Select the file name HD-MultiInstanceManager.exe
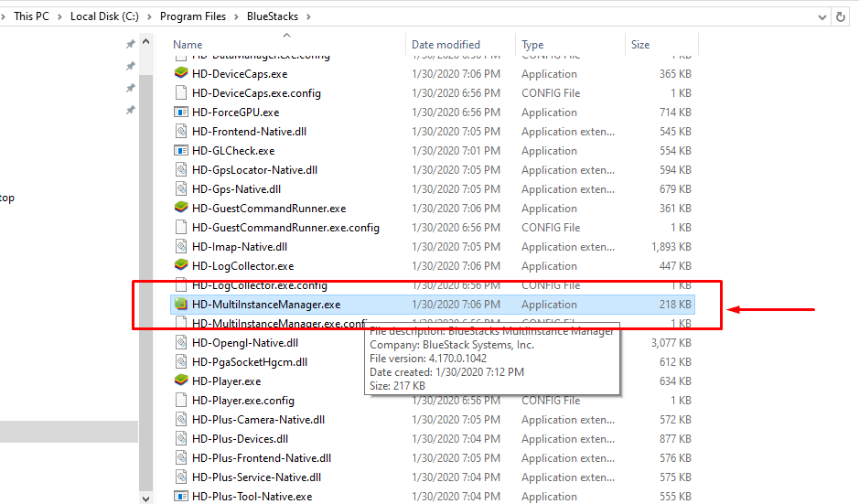This screenshot has width=859, height=504. [266, 304]
